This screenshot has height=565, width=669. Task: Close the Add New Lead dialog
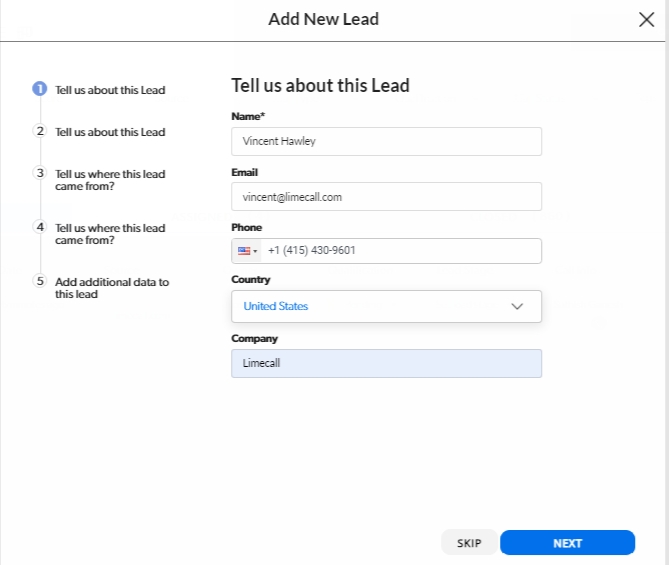click(646, 19)
